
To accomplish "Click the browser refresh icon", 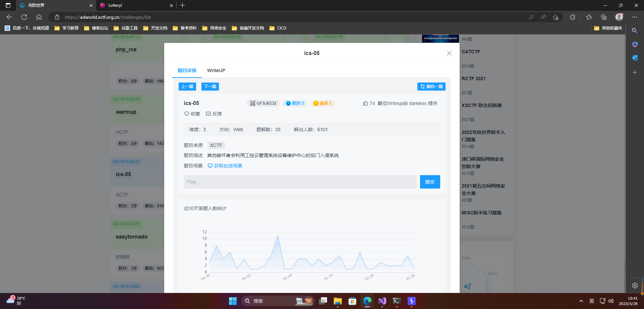I will (24, 17).
